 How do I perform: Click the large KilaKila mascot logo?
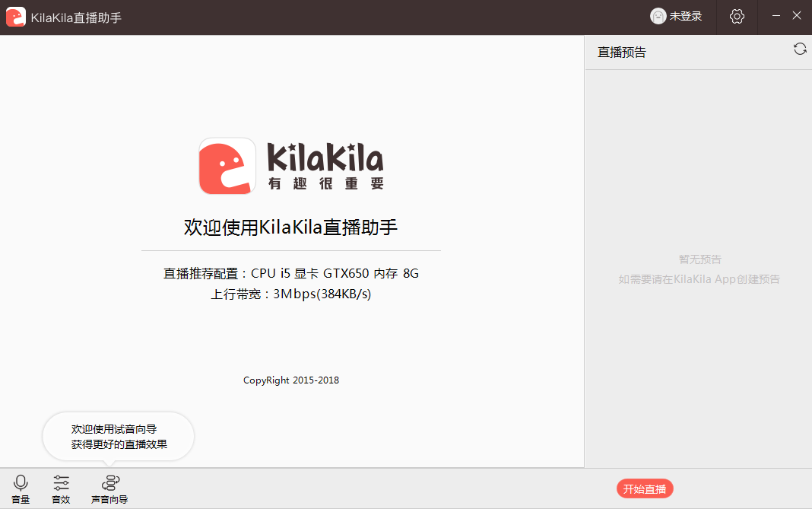coord(227,166)
